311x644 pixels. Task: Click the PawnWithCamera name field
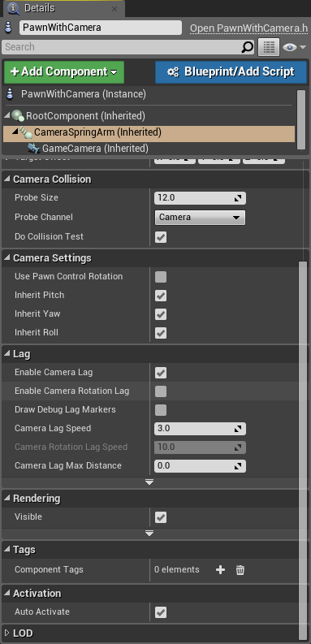101,28
